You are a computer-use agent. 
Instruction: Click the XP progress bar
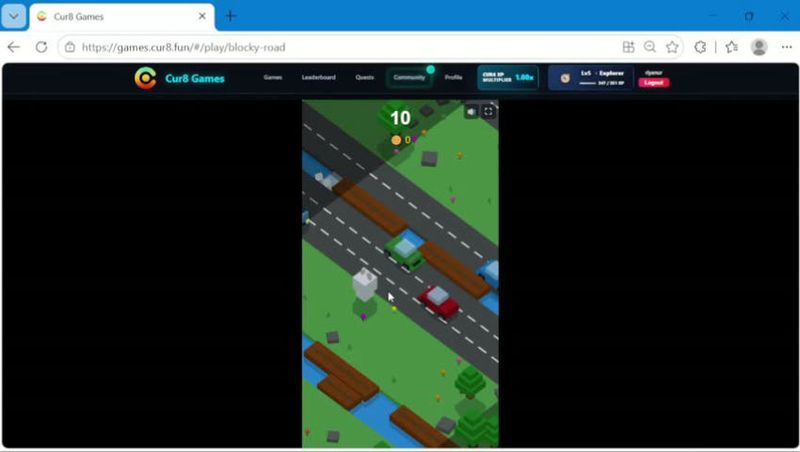pos(587,83)
